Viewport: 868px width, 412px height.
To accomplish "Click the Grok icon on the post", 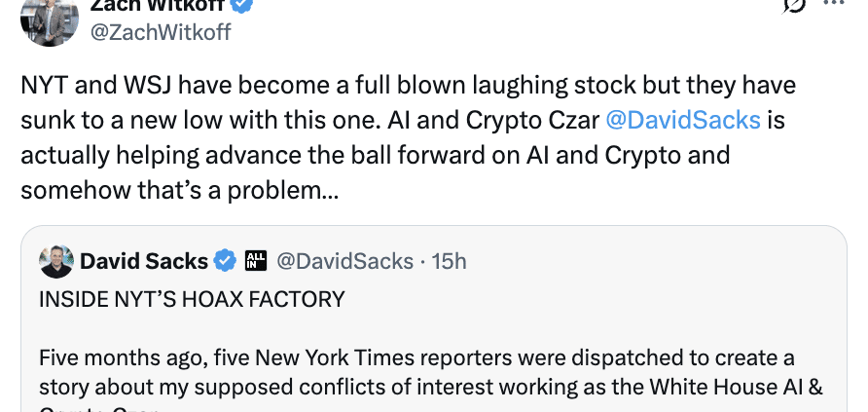I will (794, 6).
